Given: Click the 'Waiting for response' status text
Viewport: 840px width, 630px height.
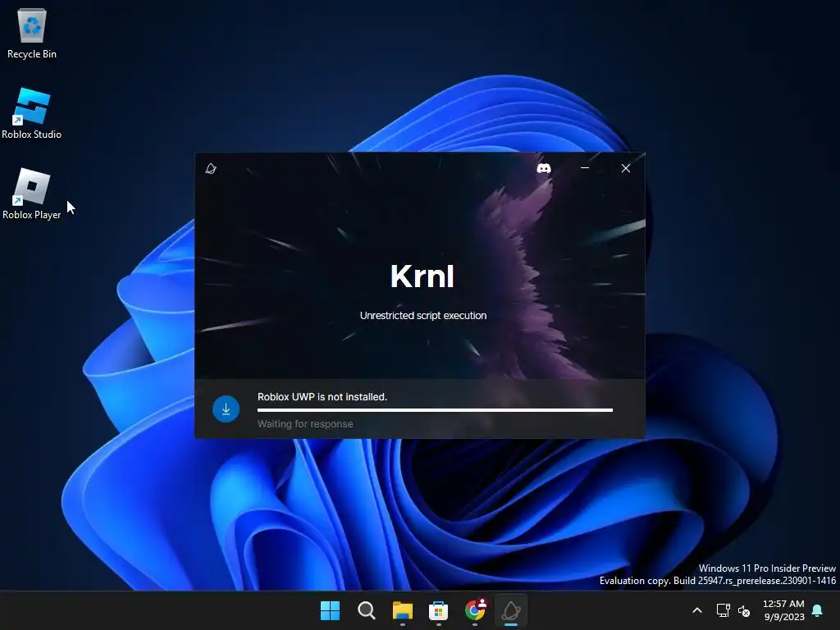Looking at the screenshot, I should coord(305,424).
